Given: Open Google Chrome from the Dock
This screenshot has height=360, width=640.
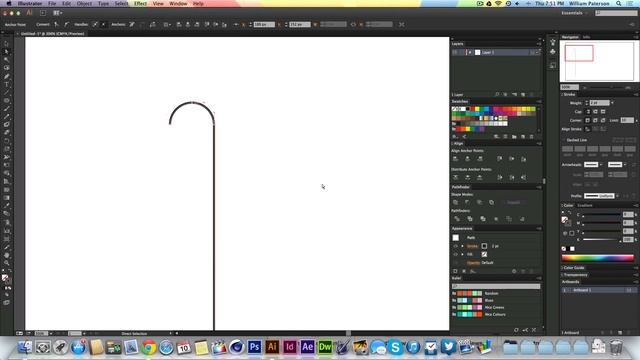Looking at the screenshot, I should (149, 347).
